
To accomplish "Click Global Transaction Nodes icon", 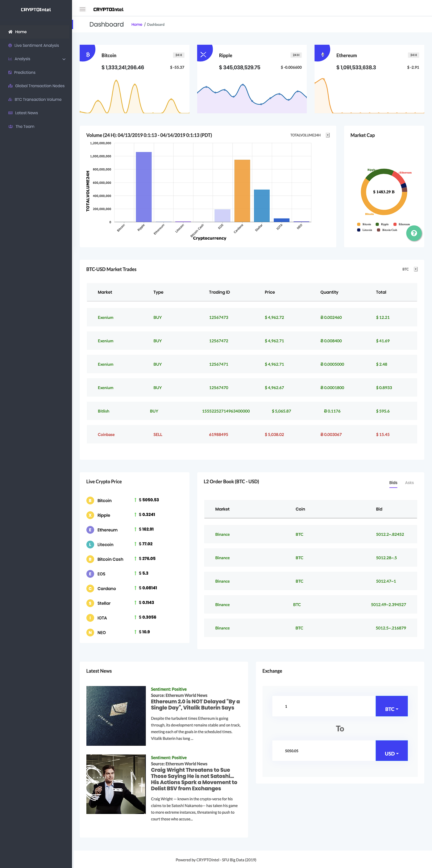I will (10, 86).
